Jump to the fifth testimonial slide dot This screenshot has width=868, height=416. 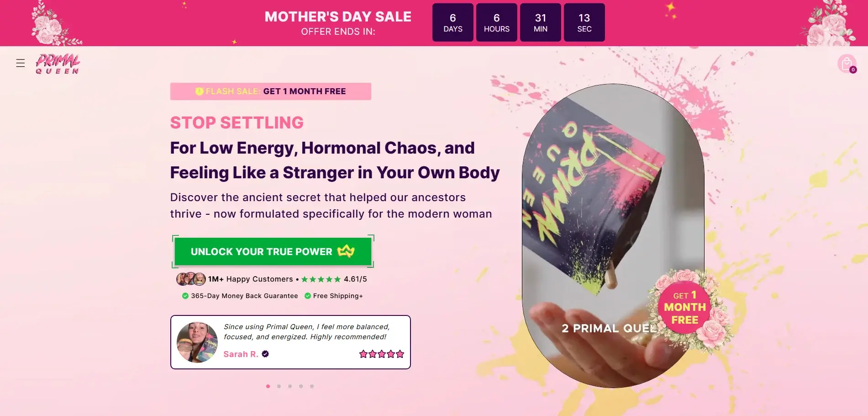tap(312, 386)
